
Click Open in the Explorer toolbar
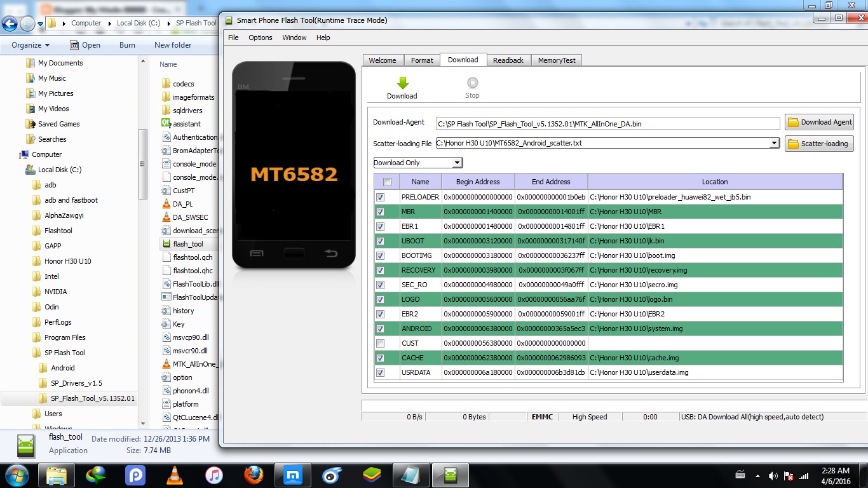point(85,45)
